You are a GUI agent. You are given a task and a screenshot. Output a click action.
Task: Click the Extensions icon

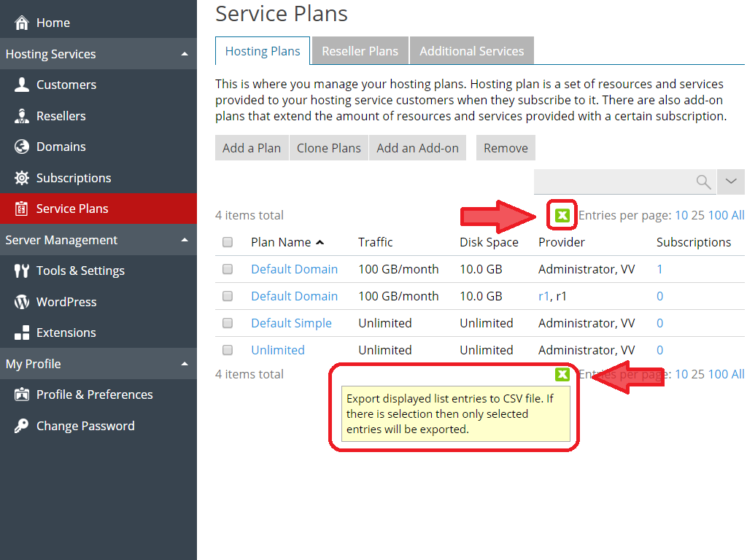tap(22, 332)
